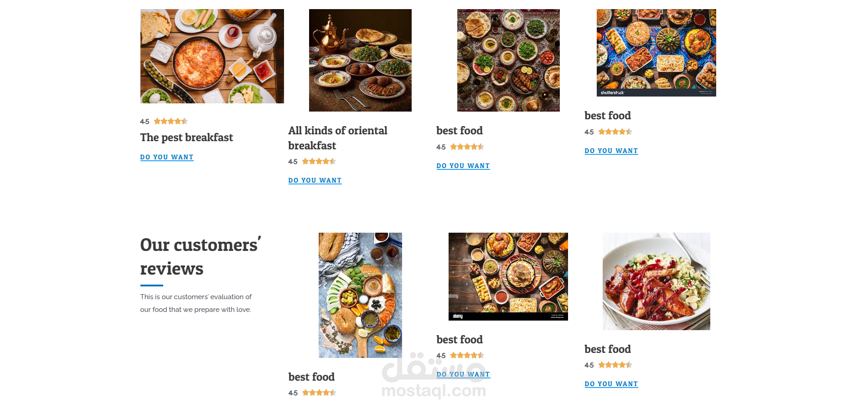Click star rating in the Alamy image card

(467, 356)
